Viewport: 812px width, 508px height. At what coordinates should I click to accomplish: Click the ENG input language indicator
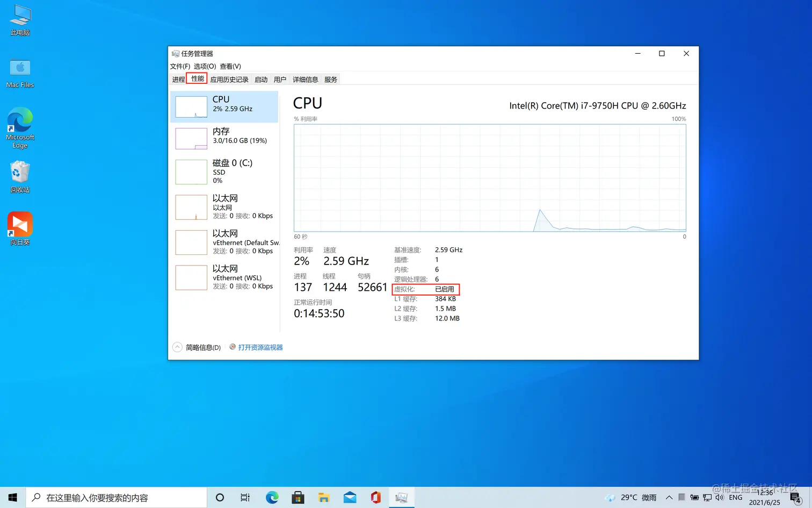point(736,498)
